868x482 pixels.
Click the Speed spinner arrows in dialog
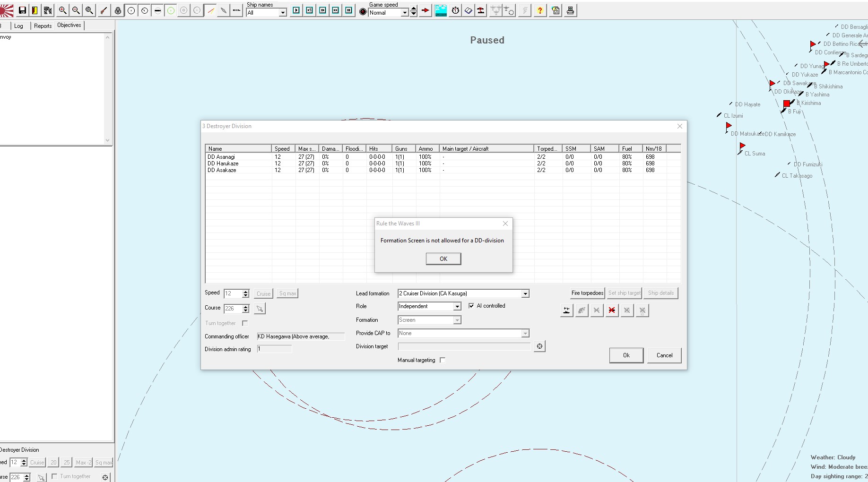point(245,293)
